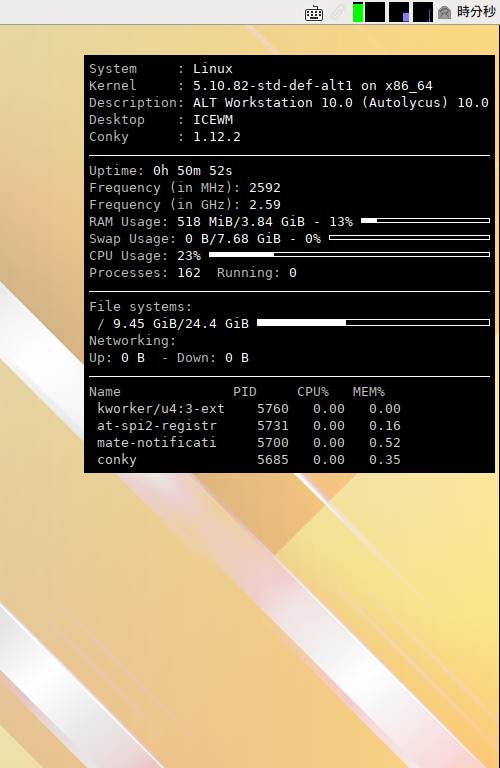Click the all-black CPU status monitor

pyautogui.click(x=375, y=12)
